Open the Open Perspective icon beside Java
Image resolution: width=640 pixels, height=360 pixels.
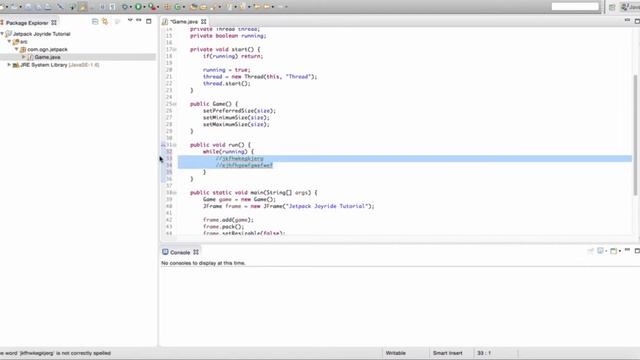612,7
